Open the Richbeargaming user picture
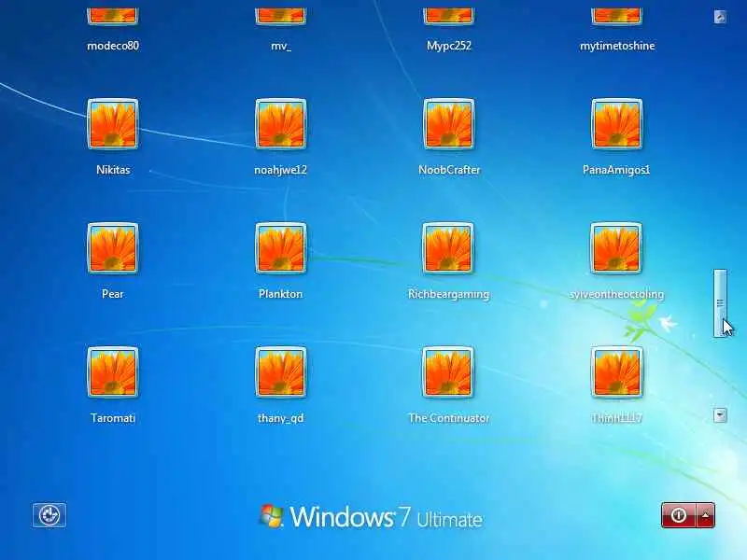This screenshot has width=747, height=560. pyautogui.click(x=448, y=248)
